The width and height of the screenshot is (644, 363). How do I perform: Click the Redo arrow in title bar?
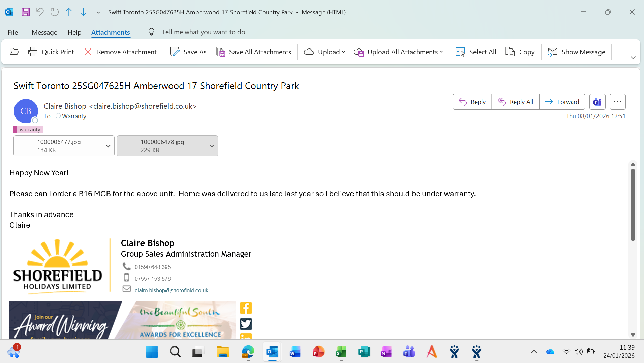pyautogui.click(x=55, y=12)
